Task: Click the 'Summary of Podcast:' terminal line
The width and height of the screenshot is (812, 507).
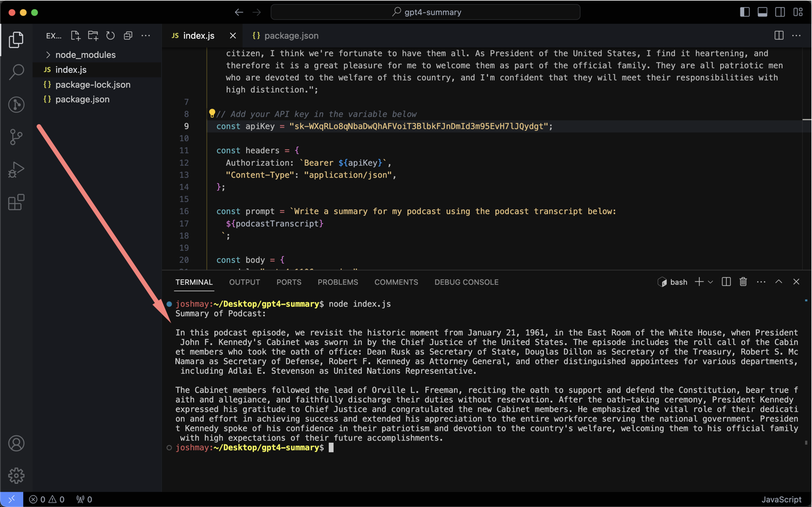Action: click(221, 314)
